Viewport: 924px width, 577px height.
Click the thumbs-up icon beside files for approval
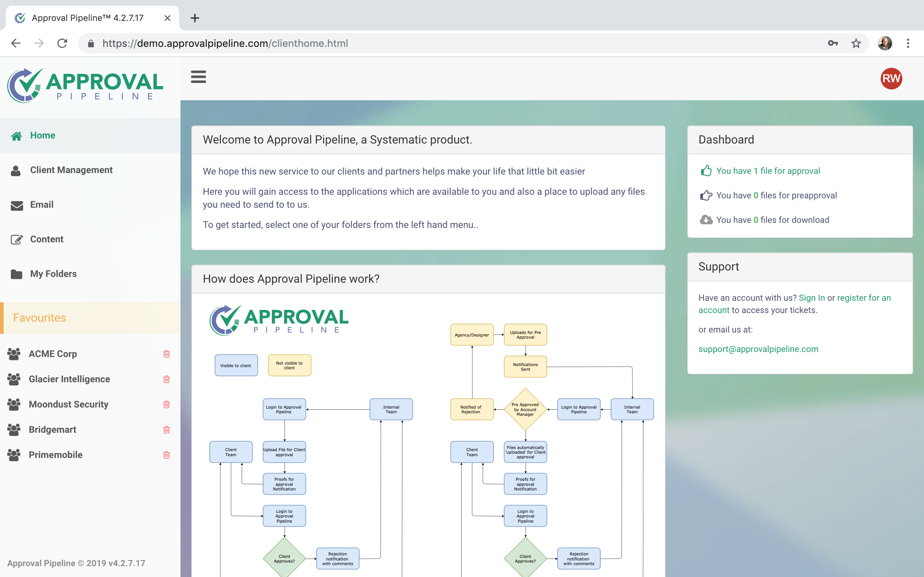point(707,171)
